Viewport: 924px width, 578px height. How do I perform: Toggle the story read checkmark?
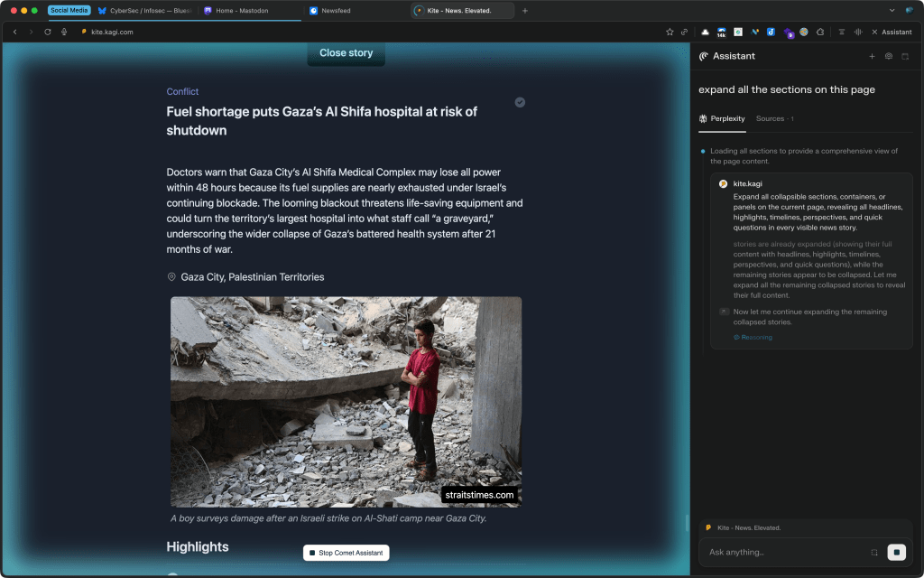520,102
